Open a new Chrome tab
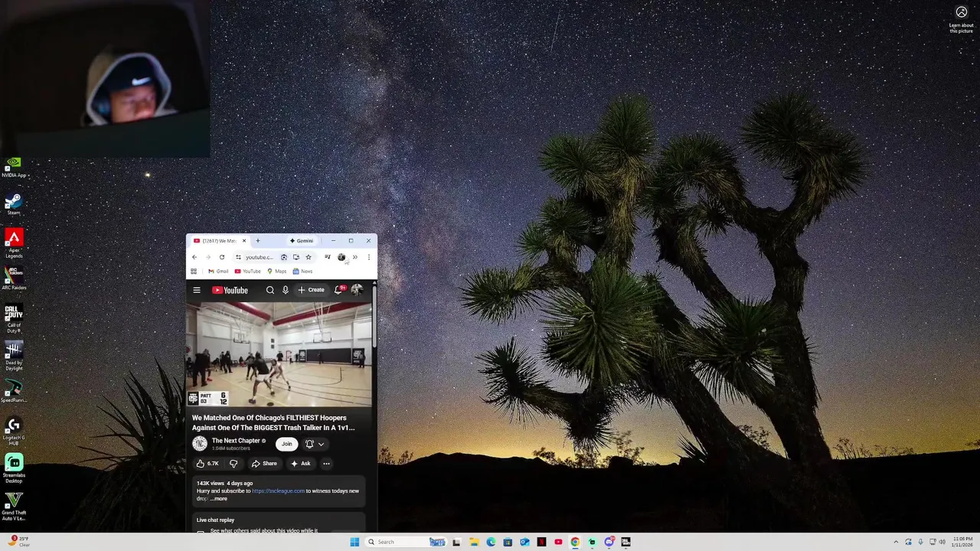The image size is (980, 551). coord(257,240)
